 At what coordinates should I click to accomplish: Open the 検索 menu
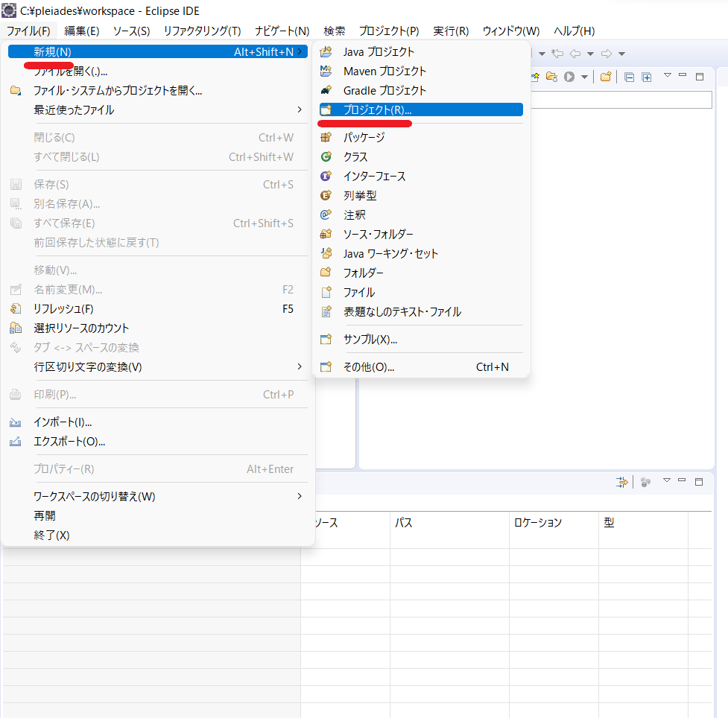pos(335,31)
